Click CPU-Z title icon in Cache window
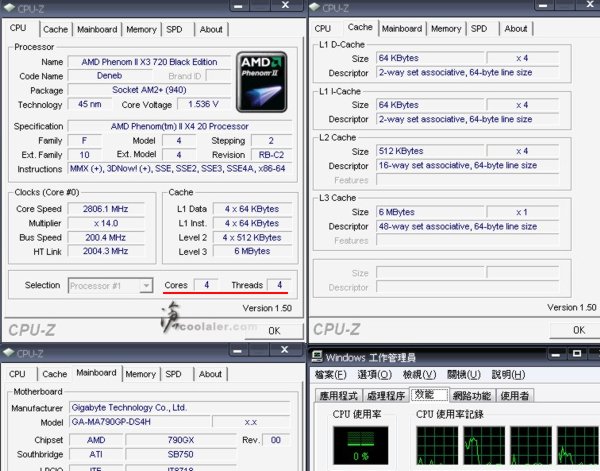600x471 pixels. click(314, 7)
